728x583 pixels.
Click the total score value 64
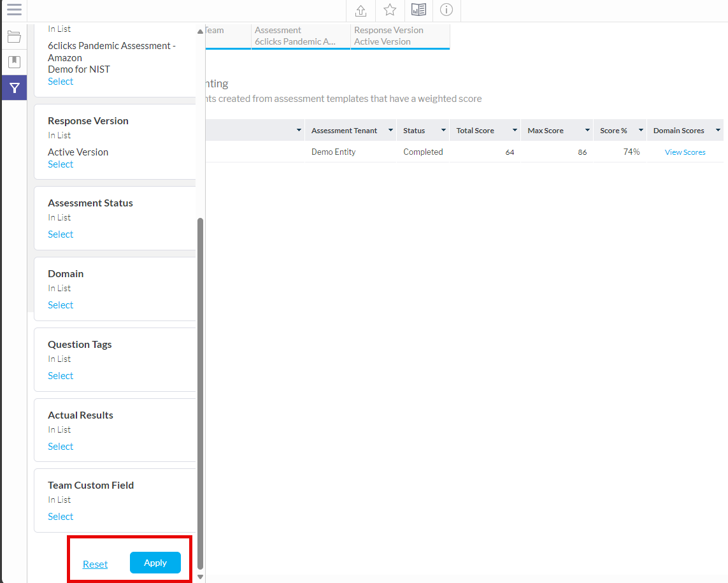tap(510, 152)
